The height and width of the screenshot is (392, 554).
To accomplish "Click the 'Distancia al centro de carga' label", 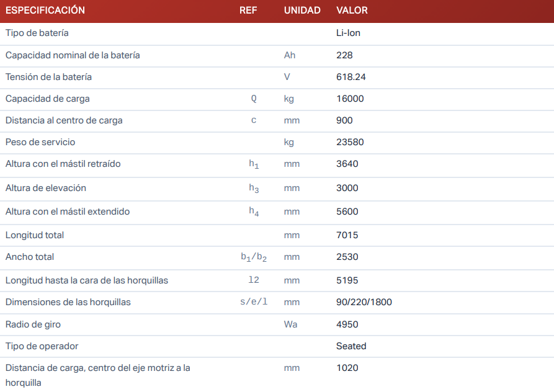I will pos(64,120).
